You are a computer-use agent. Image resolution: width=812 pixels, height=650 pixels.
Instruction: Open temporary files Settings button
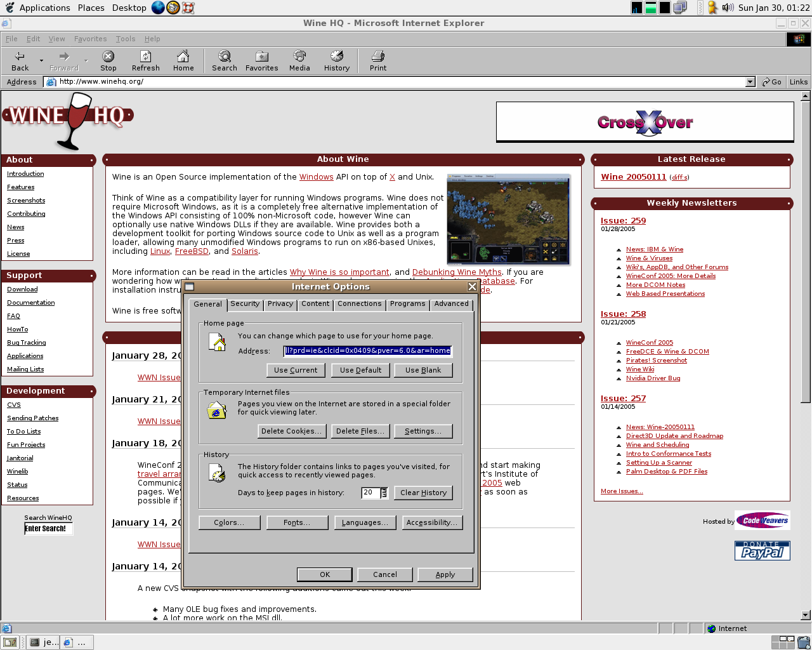click(423, 431)
